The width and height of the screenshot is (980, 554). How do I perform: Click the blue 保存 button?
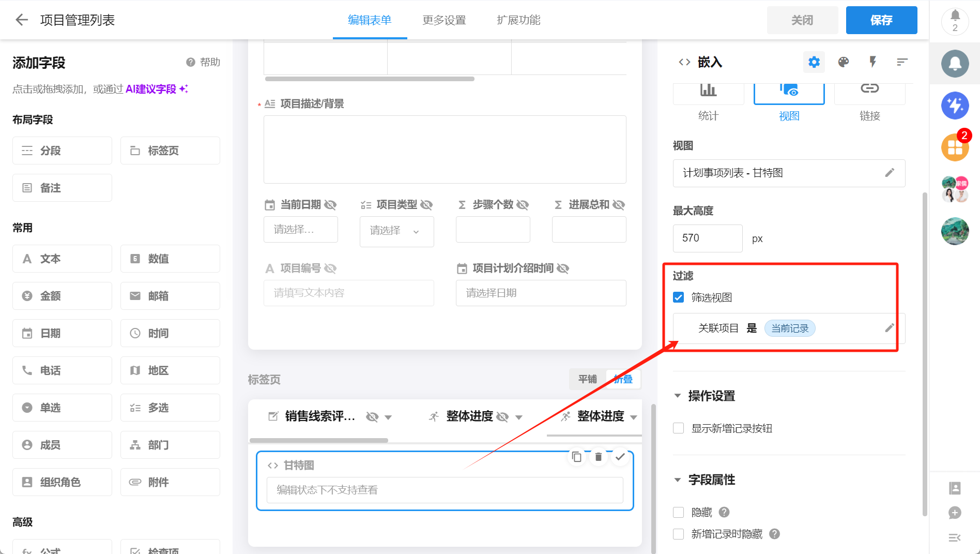coord(881,20)
